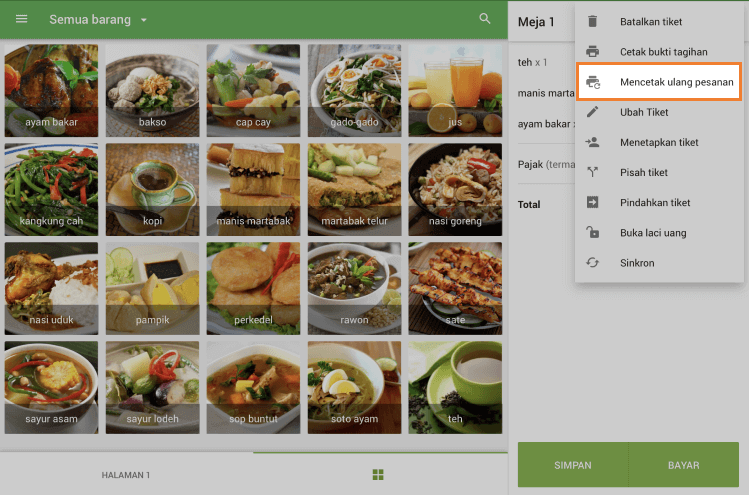Select the soto ayam item tile

point(353,387)
